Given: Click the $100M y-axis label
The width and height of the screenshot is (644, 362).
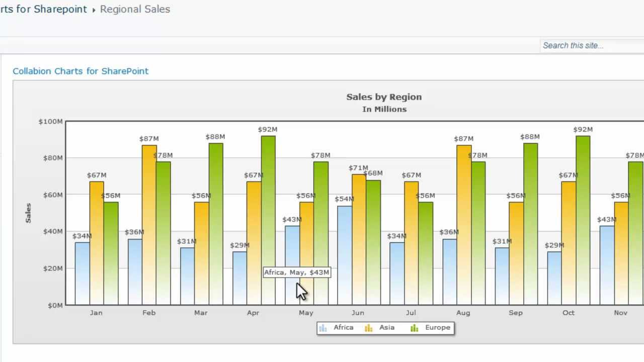Looking at the screenshot, I should tap(50, 122).
